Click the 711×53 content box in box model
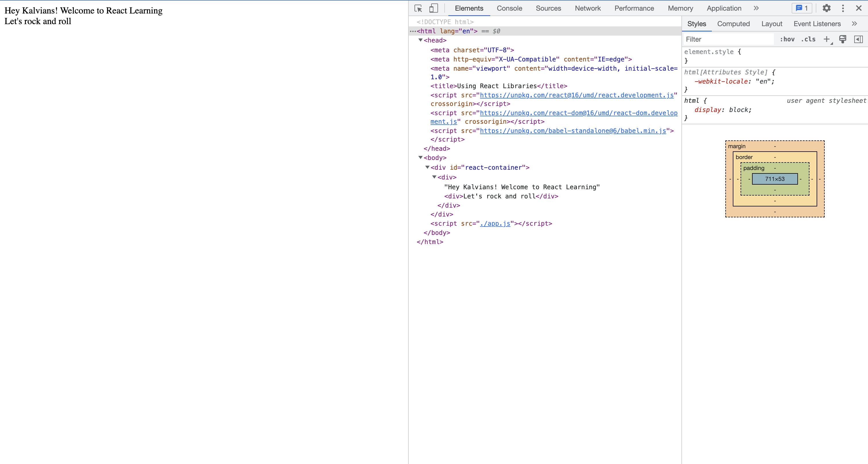The width and height of the screenshot is (868, 464). tap(775, 179)
